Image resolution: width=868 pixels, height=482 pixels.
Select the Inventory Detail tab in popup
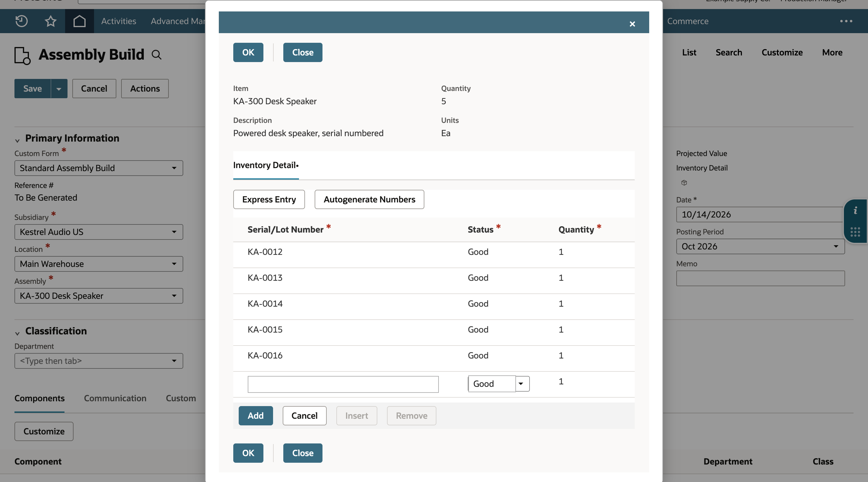coord(266,165)
